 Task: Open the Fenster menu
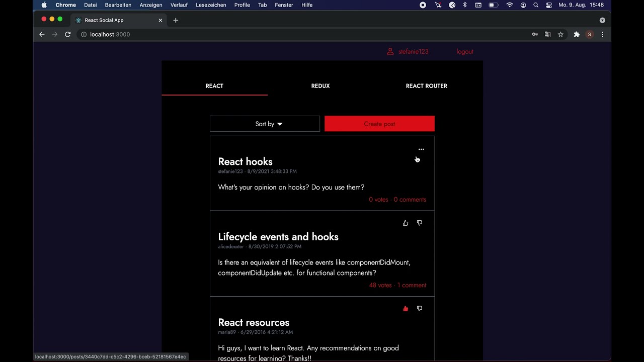pyautogui.click(x=284, y=5)
